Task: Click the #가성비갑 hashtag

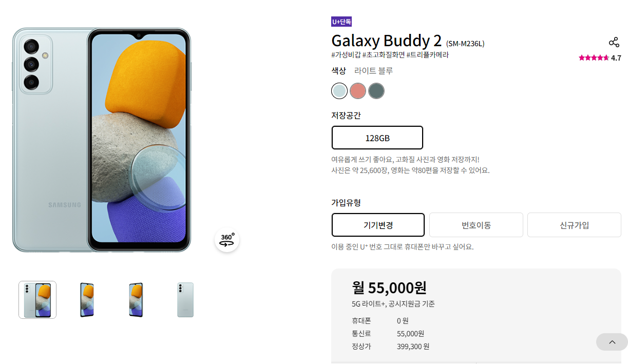Action: 346,55
